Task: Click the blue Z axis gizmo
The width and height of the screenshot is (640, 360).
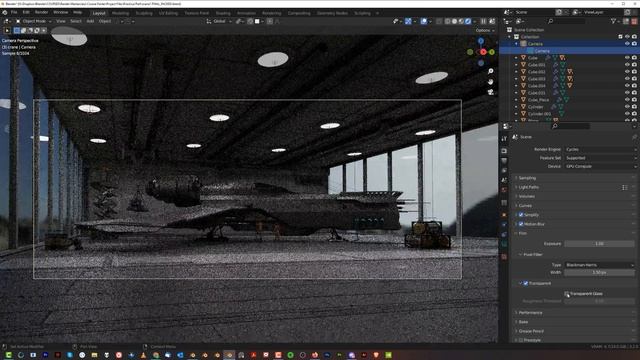Action: tap(481, 41)
